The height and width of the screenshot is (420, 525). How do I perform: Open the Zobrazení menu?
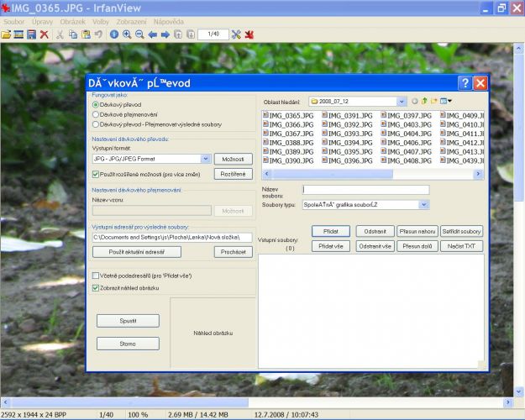[131, 22]
